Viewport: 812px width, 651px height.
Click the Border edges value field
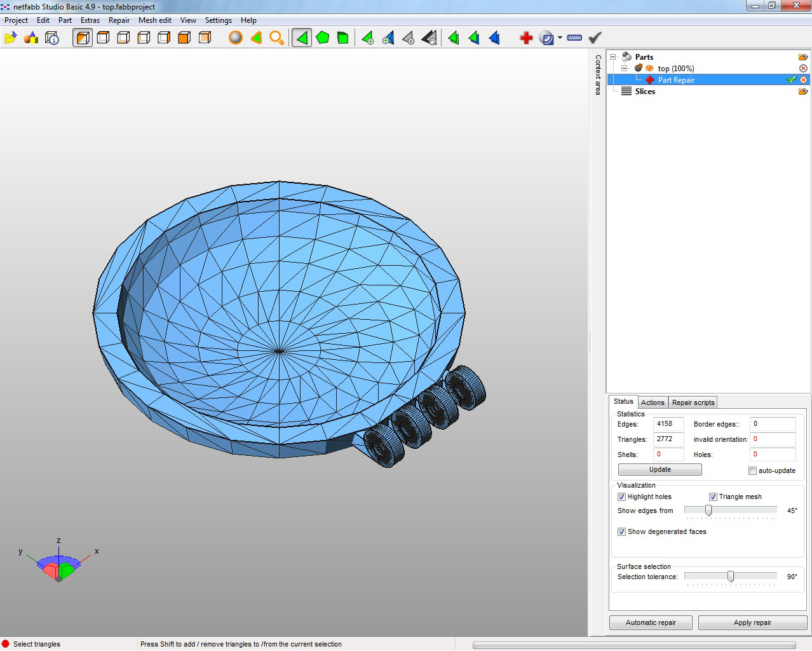[x=773, y=424]
